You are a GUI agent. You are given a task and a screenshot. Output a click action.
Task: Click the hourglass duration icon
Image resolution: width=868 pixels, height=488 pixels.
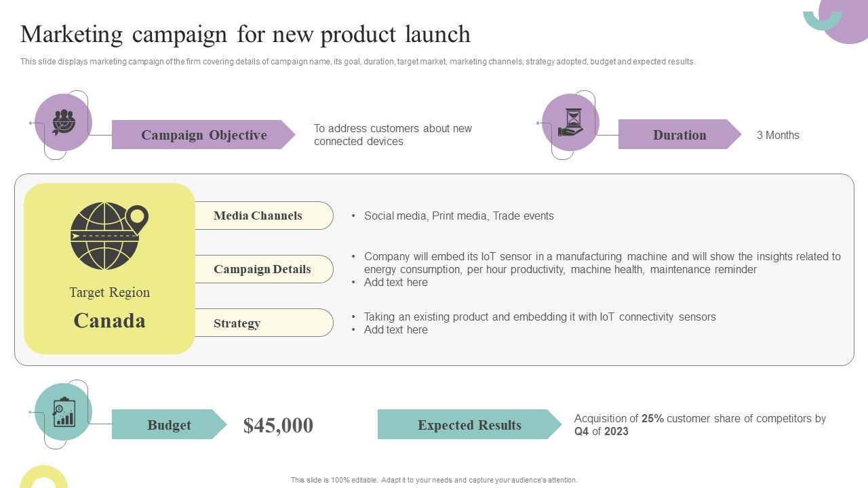tap(570, 123)
